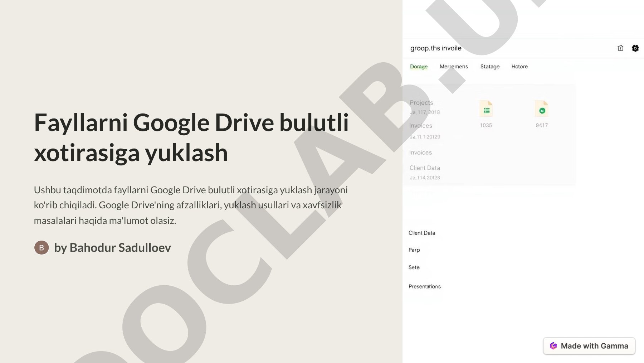Screen dimensions: 644x363
Task: Click author avatar letter B
Action: [42, 247]
